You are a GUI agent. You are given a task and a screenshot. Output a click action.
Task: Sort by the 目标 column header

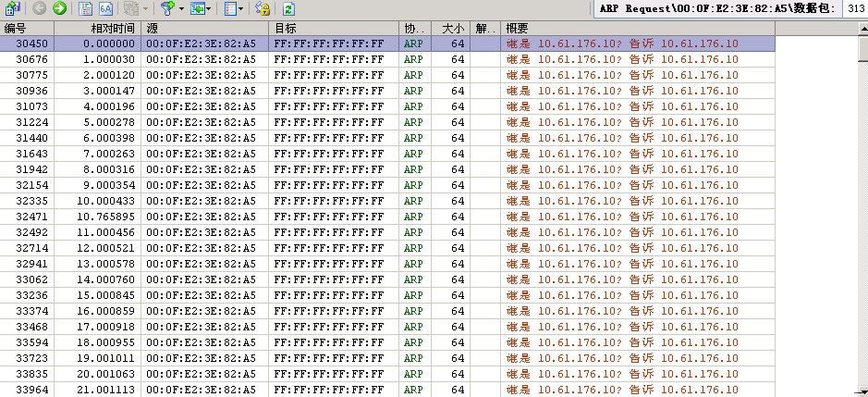pos(334,29)
